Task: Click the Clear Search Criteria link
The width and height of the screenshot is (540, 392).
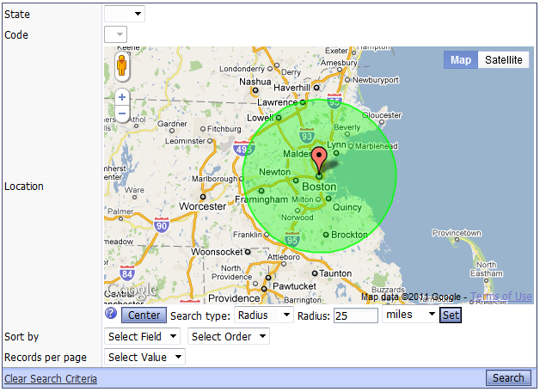Action: coord(51,378)
